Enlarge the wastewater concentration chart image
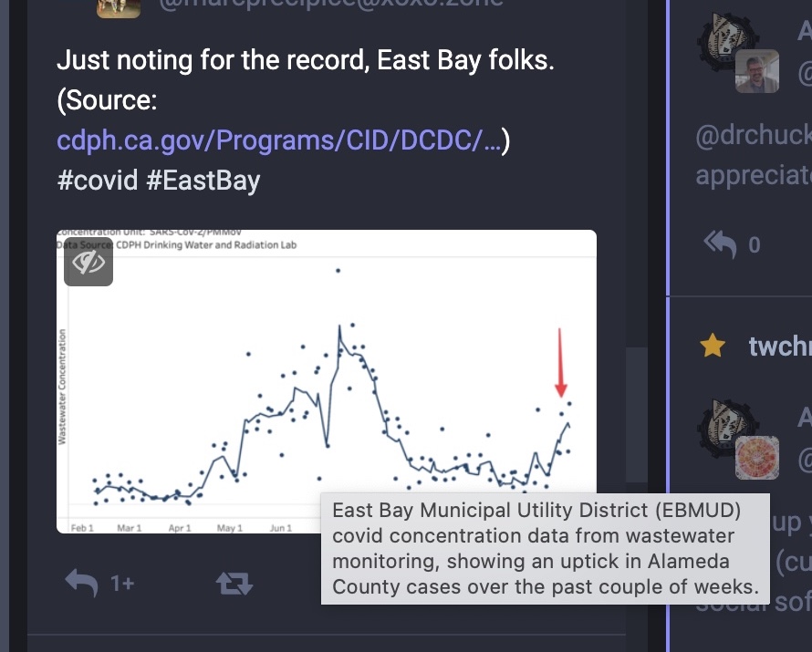 click(327, 381)
